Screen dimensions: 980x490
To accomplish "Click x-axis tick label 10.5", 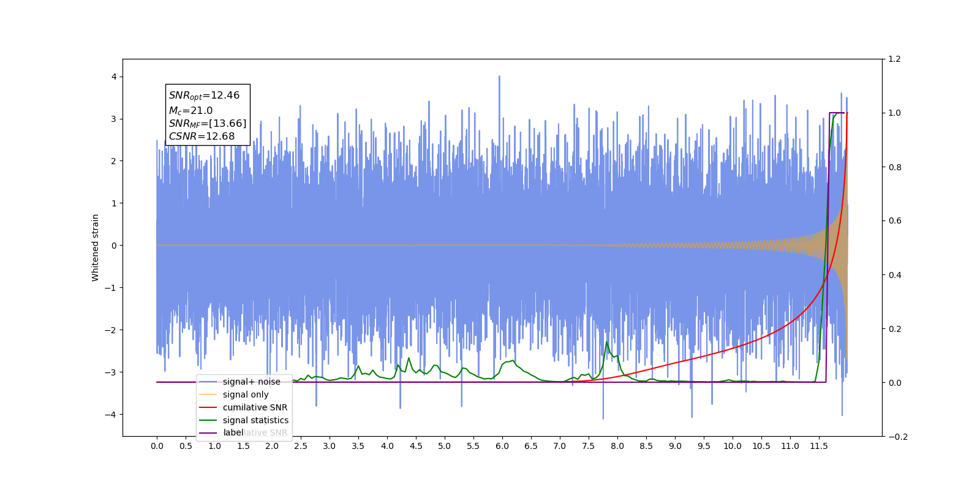I will [761, 446].
